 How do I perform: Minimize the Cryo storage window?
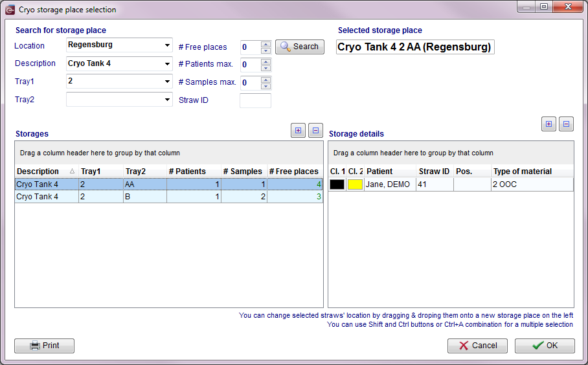(526, 6)
